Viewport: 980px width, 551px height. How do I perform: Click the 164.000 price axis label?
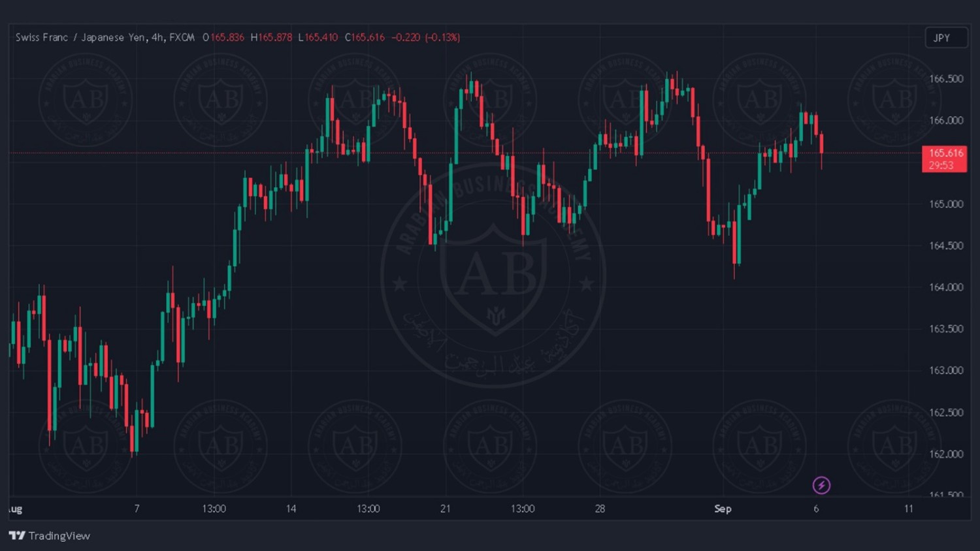coord(946,287)
